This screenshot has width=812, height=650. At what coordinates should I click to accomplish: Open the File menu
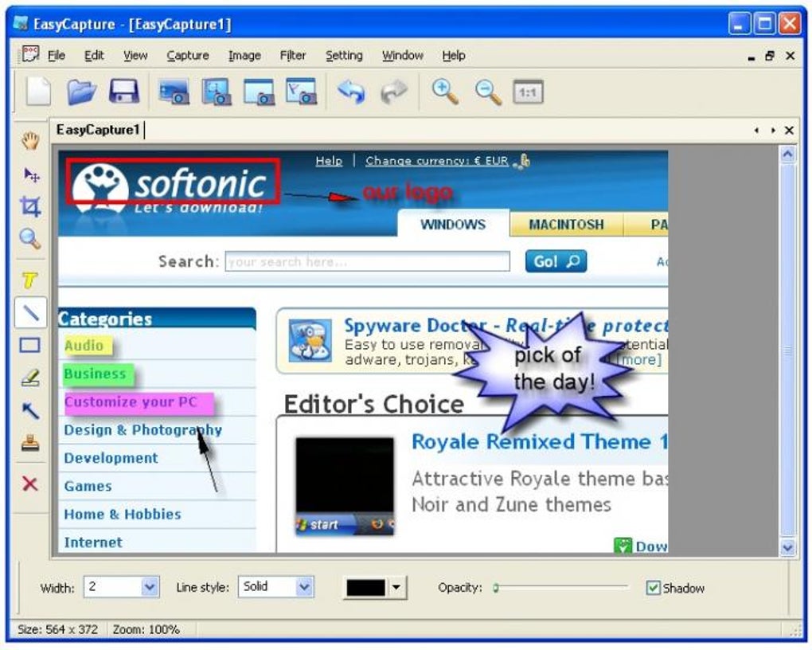pyautogui.click(x=57, y=55)
